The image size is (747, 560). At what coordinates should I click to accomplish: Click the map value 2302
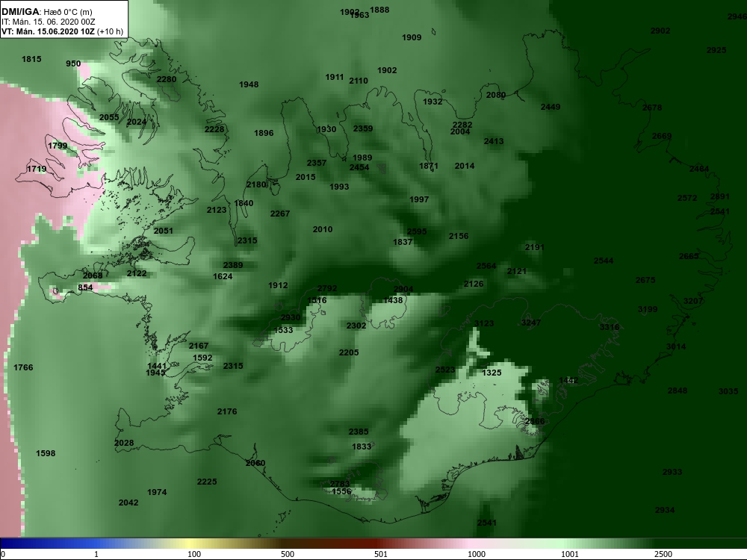coord(356,326)
